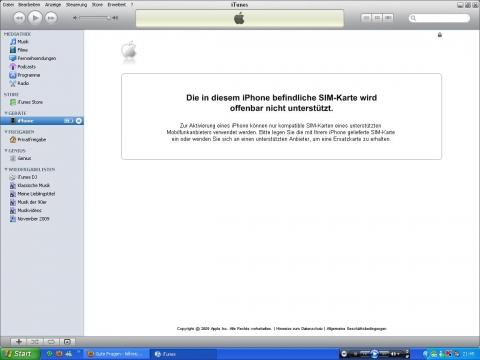Viewport: 480px width, 360px height.
Task: Open the Anzeige menu
Action: [53, 5]
